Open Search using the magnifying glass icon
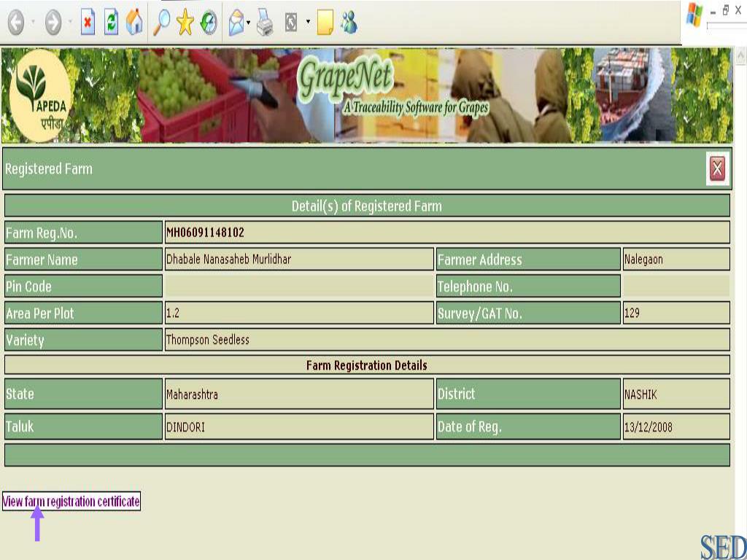Viewport: 747px width, 560px height. click(161, 23)
